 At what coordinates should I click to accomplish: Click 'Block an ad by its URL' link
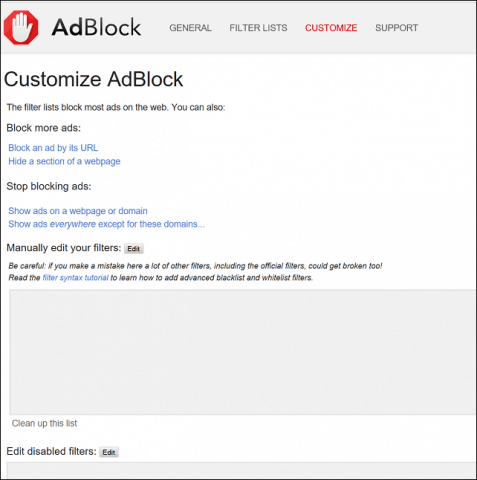point(53,148)
